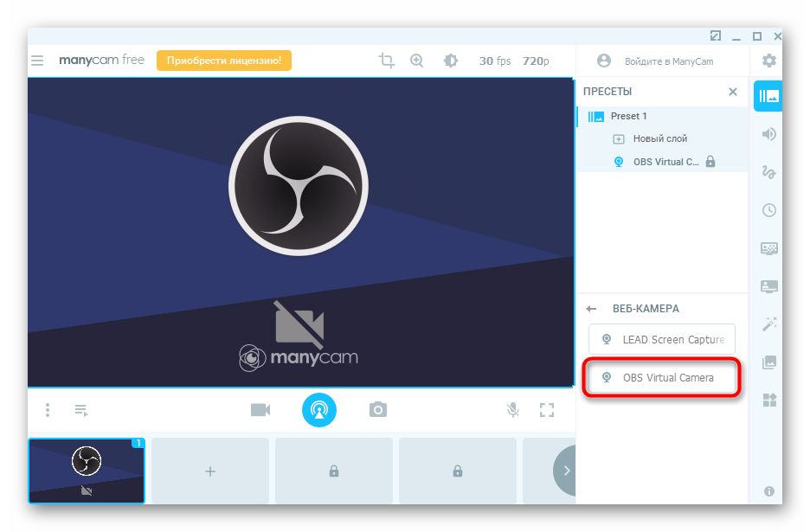Click the main video preview area
The width and height of the screenshot is (810, 532).
click(x=300, y=233)
